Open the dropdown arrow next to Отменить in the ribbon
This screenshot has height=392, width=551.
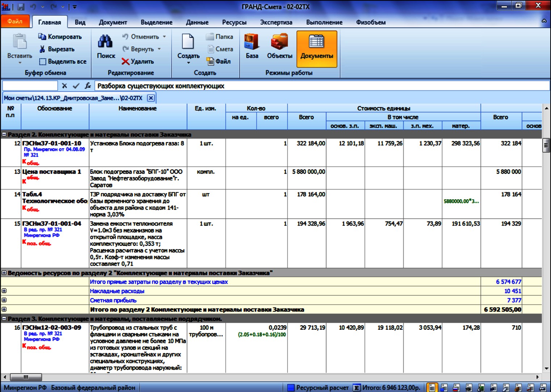coord(164,37)
